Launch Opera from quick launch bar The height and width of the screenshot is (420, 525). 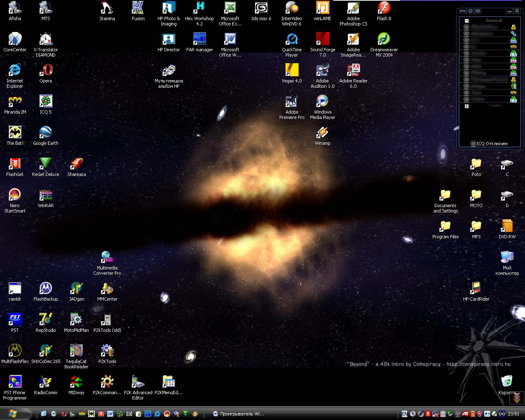tap(64, 414)
